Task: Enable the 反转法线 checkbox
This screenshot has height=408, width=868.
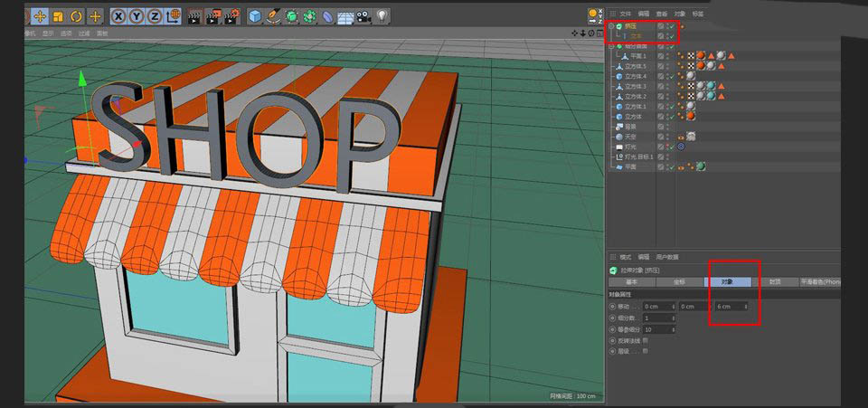Action: click(x=644, y=340)
